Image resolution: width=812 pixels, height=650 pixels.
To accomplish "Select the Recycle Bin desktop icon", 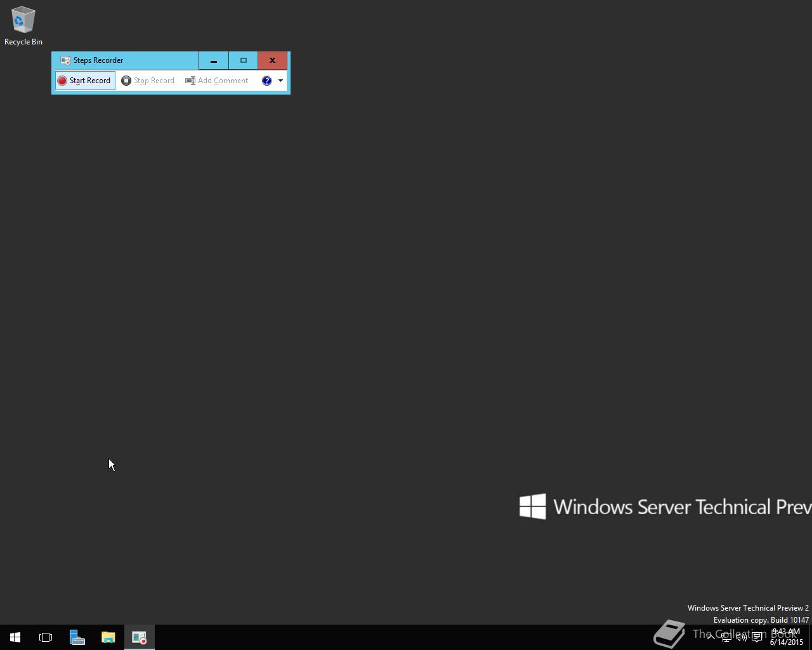I will pos(23,26).
